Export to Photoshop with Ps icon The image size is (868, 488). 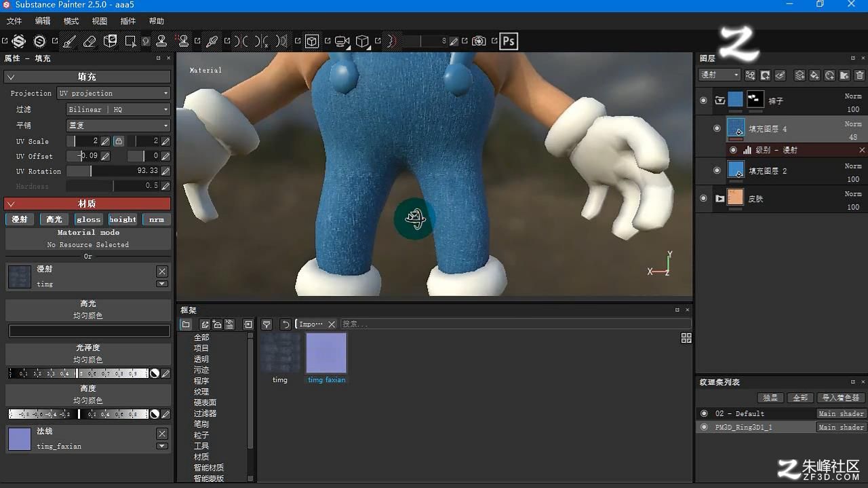pos(509,41)
